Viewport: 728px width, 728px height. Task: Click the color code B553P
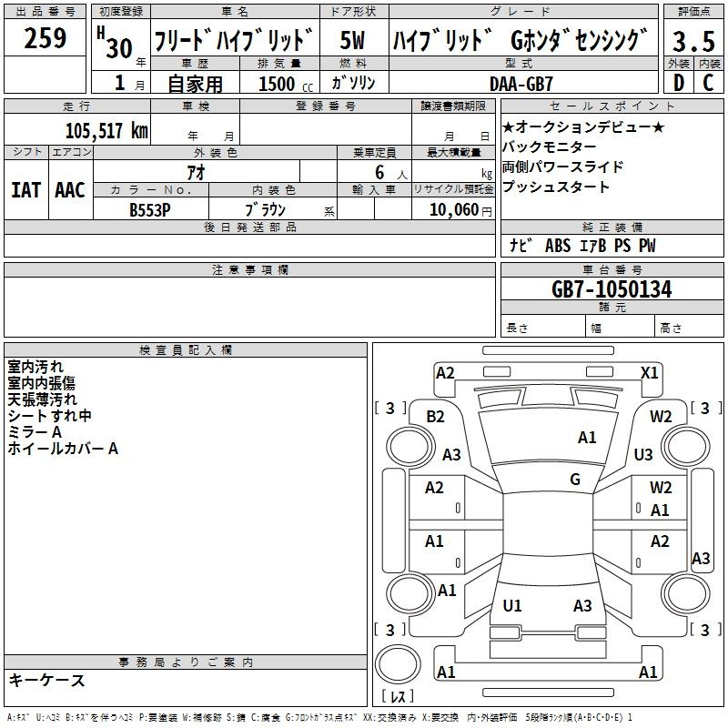click(150, 209)
